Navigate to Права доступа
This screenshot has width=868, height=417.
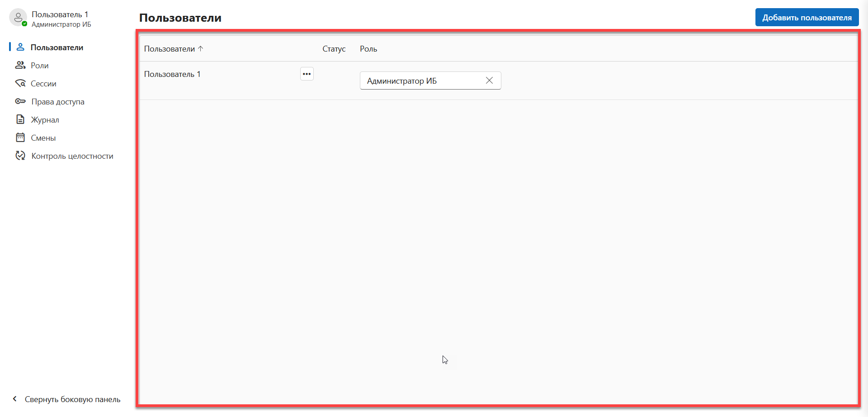coord(58,102)
